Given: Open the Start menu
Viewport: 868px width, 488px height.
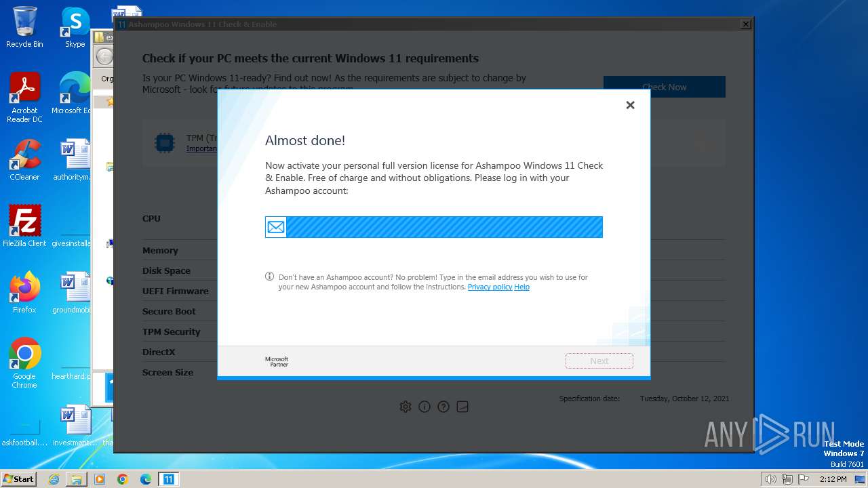Looking at the screenshot, I should (19, 479).
